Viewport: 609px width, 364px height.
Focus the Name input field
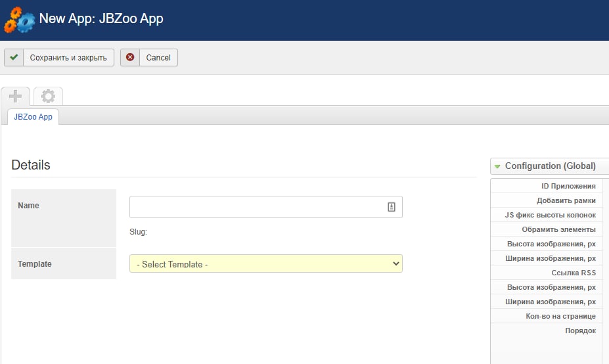(265, 207)
